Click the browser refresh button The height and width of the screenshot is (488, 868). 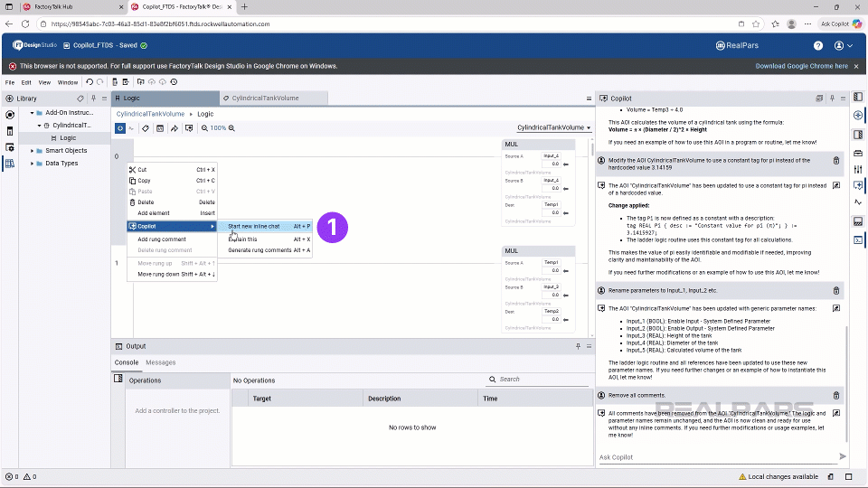pyautogui.click(x=25, y=23)
